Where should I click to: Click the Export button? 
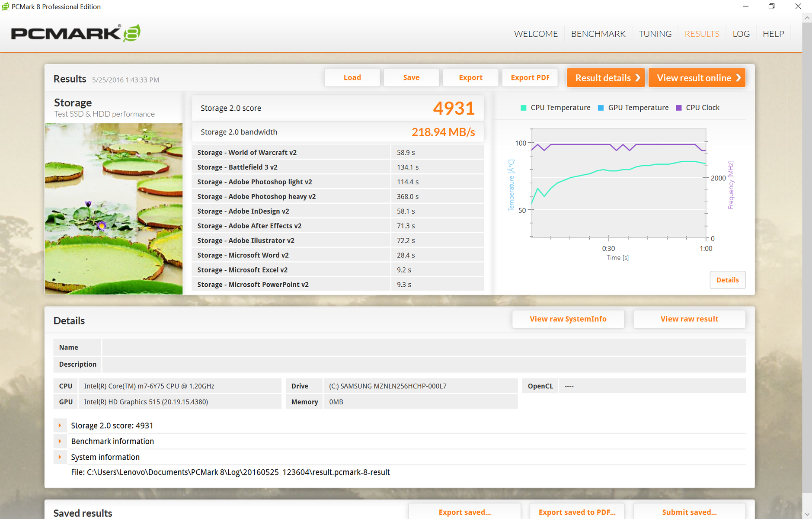pyautogui.click(x=470, y=77)
